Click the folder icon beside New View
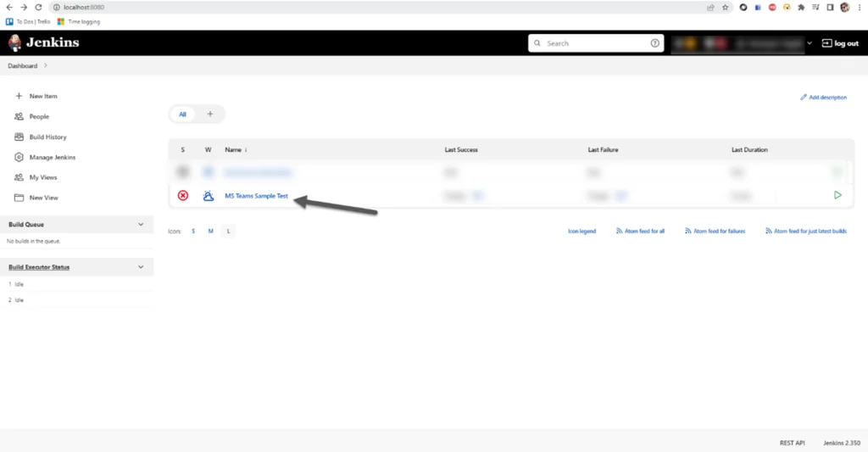This screenshot has width=868, height=452. coord(19,198)
